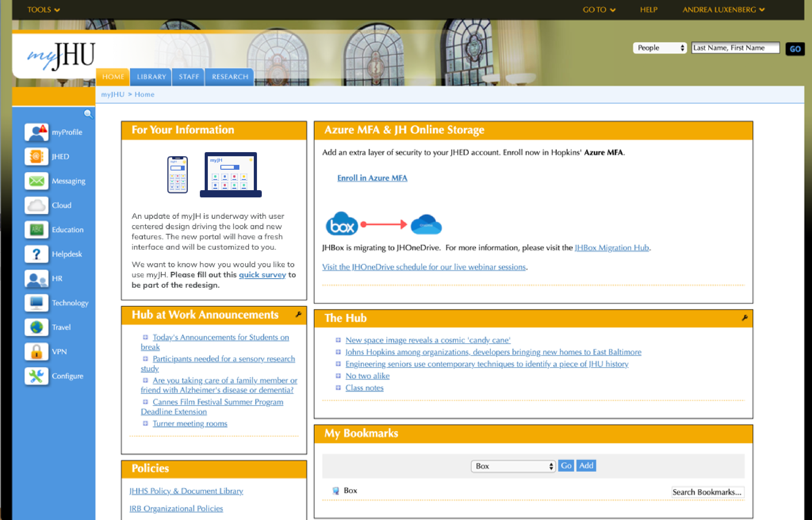Open the HR people icon
812x520 pixels.
[x=36, y=278]
